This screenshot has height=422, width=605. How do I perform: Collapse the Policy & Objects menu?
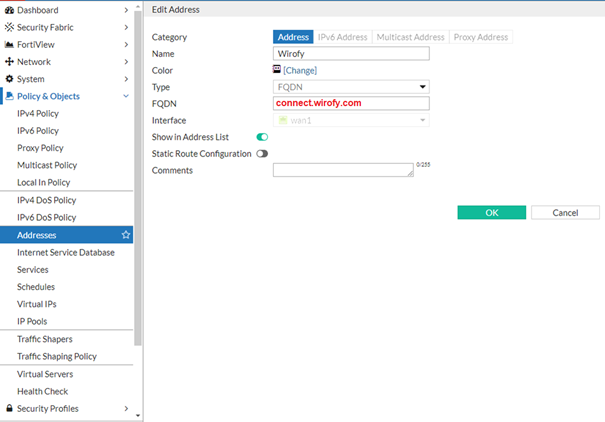[125, 97]
